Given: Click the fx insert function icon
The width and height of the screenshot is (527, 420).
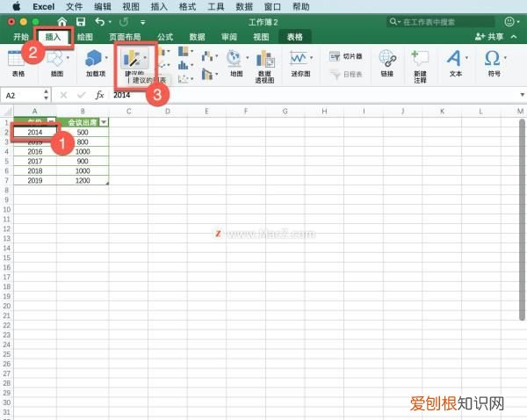Looking at the screenshot, I should coord(99,95).
